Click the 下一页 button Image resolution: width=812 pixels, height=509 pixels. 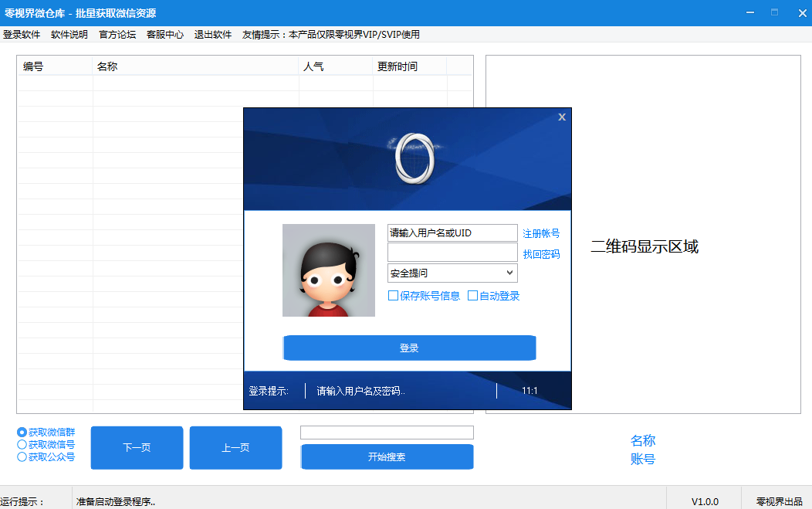click(x=137, y=448)
